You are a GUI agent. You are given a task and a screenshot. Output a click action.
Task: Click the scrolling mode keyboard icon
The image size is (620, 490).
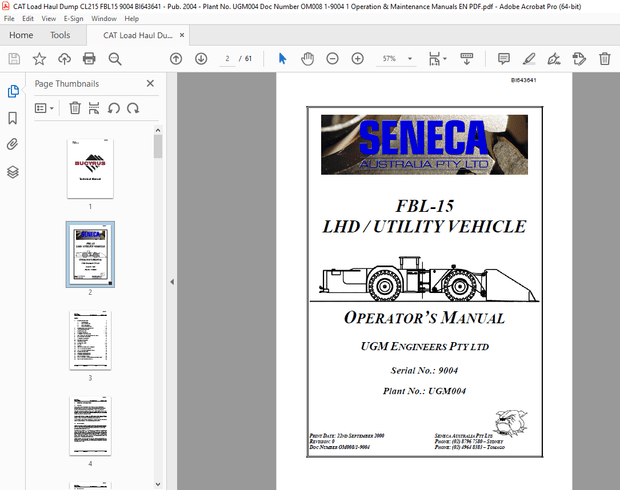(467, 59)
